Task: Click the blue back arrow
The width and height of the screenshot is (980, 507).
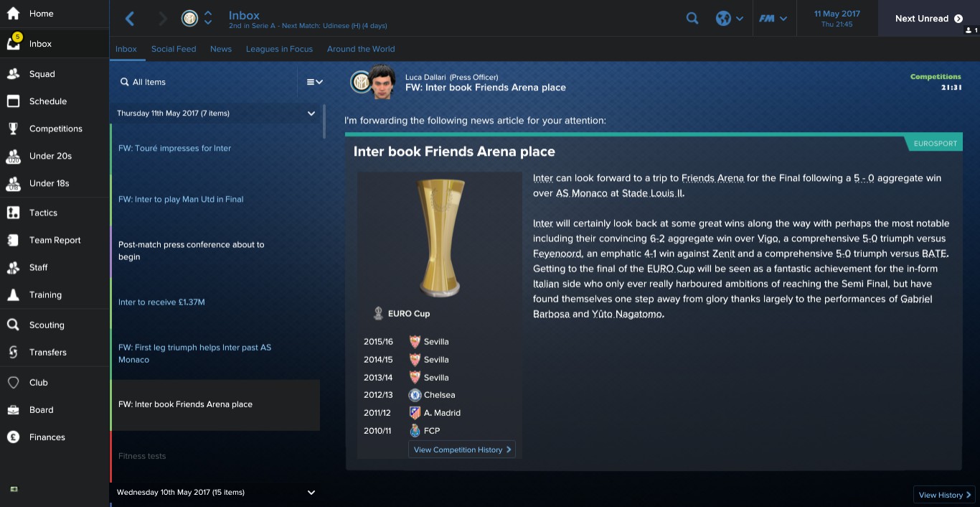Action: (x=130, y=19)
